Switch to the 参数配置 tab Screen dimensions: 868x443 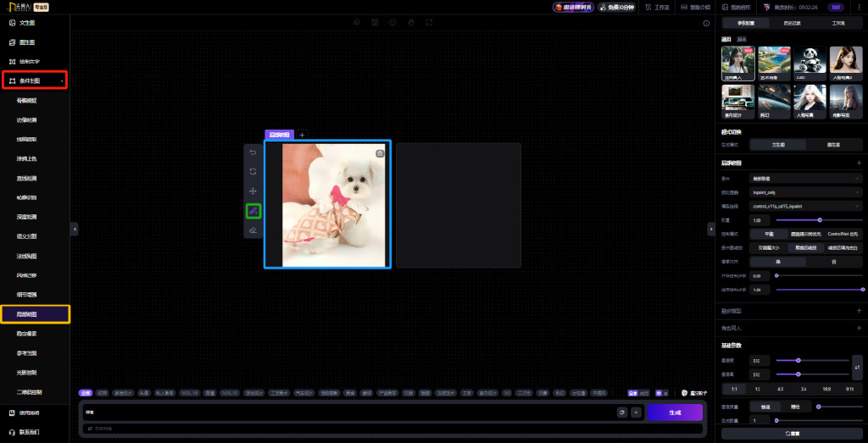[746, 23]
